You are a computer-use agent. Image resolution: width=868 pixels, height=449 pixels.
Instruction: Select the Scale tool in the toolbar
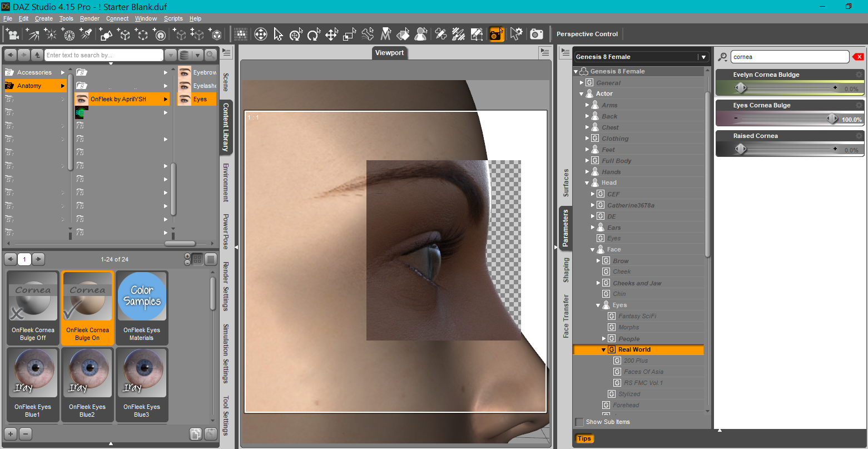pos(350,34)
